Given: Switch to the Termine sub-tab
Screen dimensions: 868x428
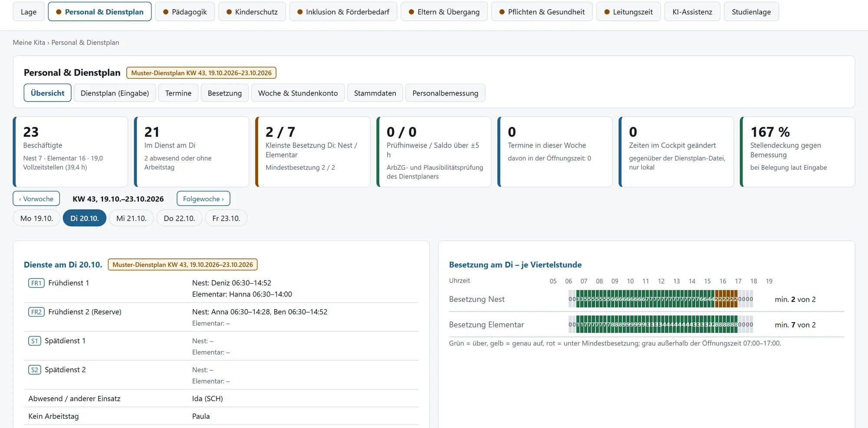Looking at the screenshot, I should [x=178, y=93].
